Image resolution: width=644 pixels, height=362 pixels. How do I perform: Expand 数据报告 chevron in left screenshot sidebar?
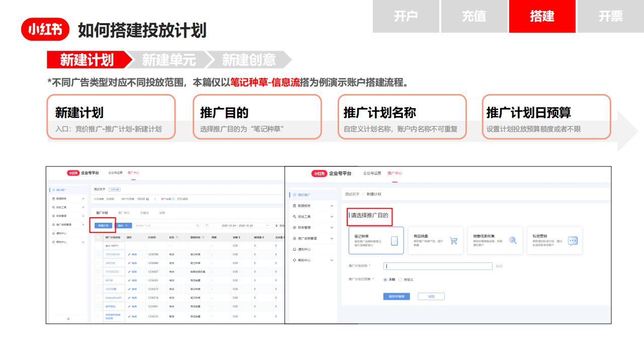click(83, 199)
